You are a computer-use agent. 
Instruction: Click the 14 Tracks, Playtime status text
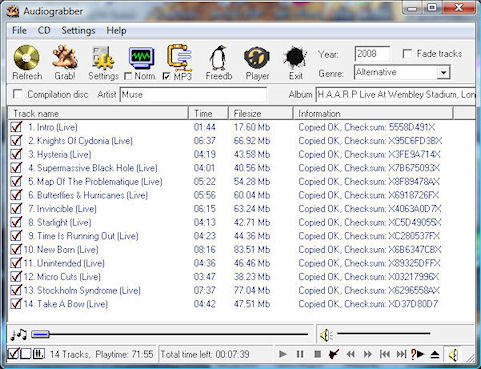tap(101, 354)
